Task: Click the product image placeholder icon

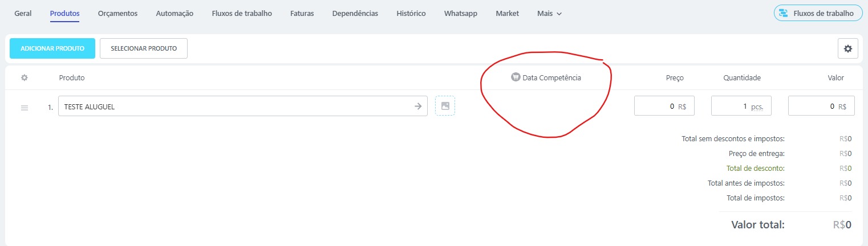Action: tap(445, 106)
